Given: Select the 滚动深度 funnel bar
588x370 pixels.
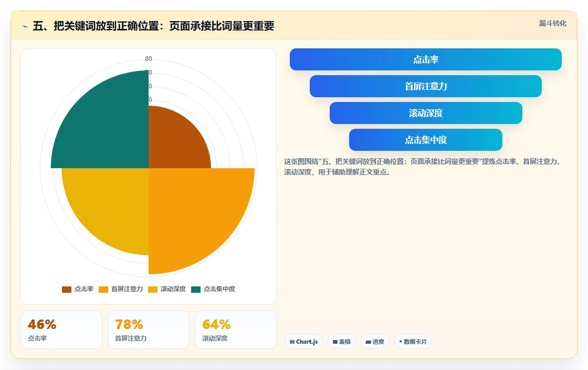Looking at the screenshot, I should (426, 113).
